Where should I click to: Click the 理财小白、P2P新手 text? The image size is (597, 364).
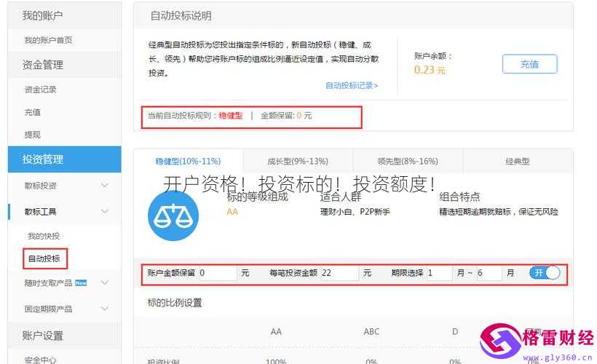coord(355,212)
